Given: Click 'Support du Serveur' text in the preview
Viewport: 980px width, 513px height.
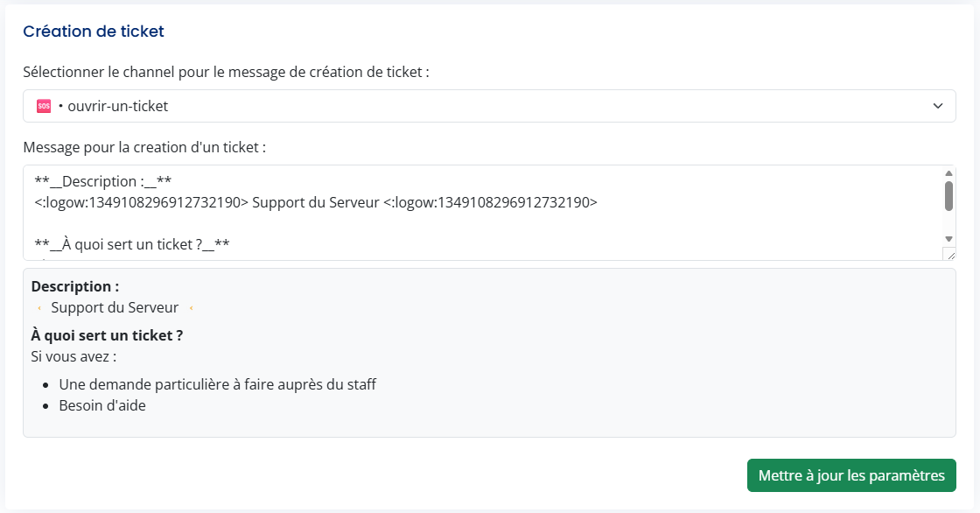Looking at the screenshot, I should pos(115,308).
